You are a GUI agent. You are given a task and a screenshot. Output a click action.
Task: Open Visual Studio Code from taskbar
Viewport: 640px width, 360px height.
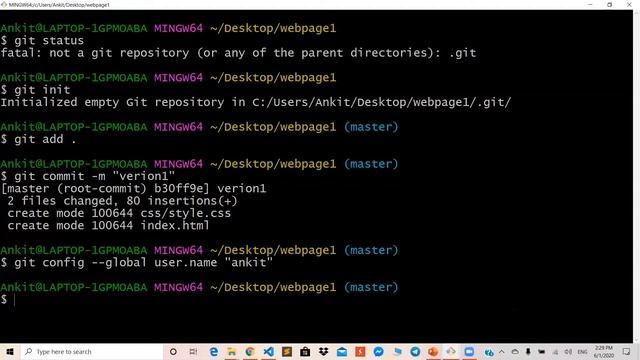click(x=268, y=351)
